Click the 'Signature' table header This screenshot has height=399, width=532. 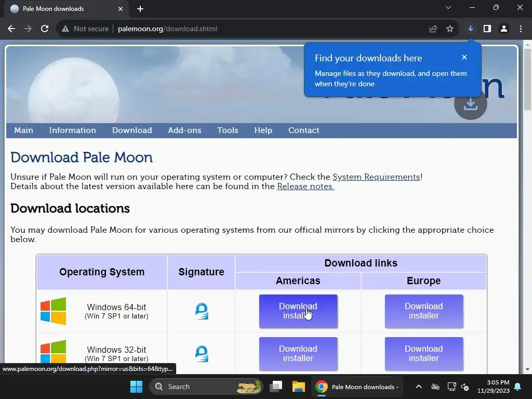tap(201, 272)
